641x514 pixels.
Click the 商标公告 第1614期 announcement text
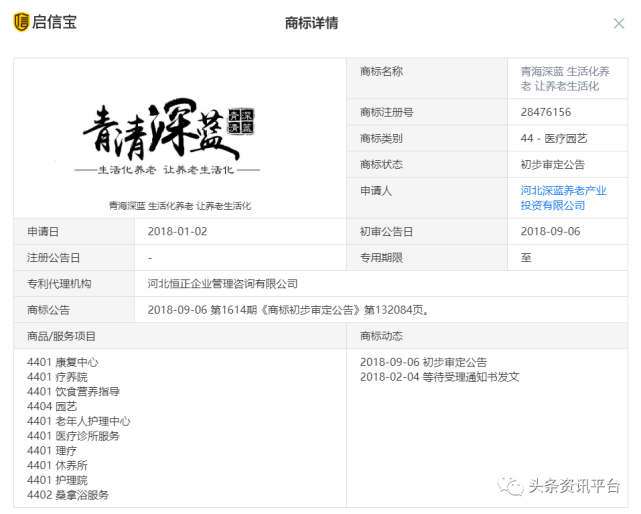pyautogui.click(x=288, y=310)
